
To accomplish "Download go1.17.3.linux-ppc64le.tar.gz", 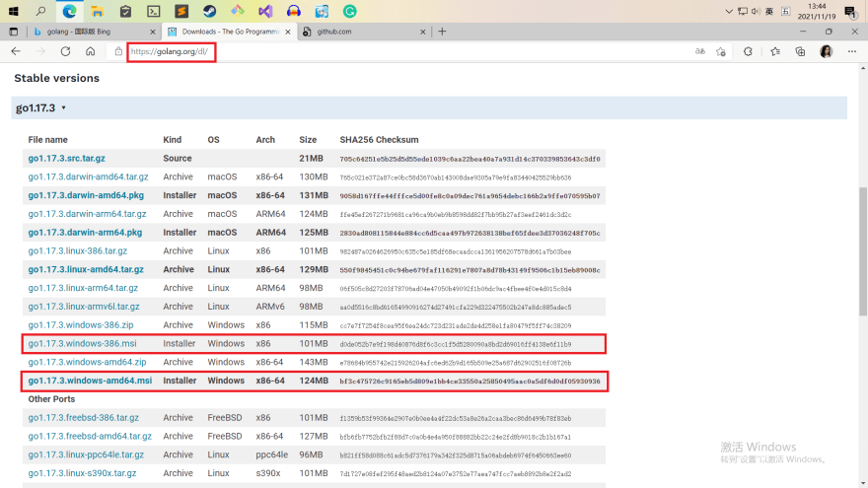I will tap(86, 454).
